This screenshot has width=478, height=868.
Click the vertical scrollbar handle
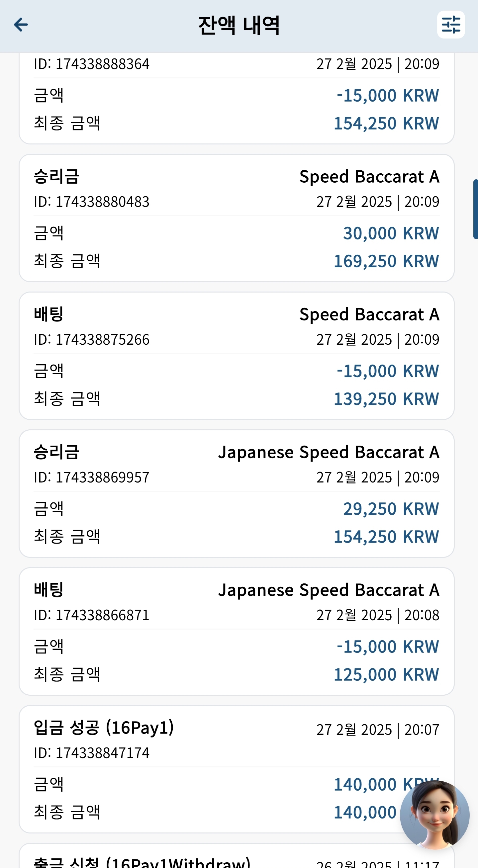pos(475,209)
